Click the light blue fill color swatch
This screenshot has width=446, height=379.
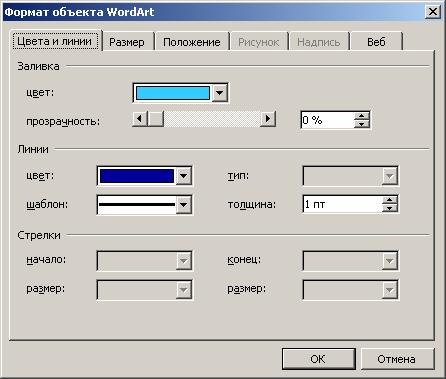[x=173, y=93]
